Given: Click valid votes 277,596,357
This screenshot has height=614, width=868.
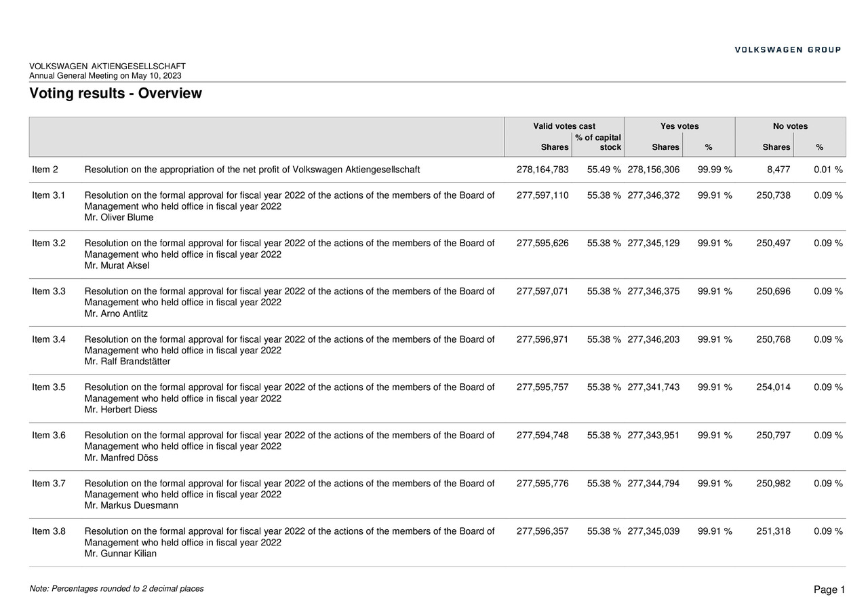Looking at the screenshot, I should (x=542, y=533).
